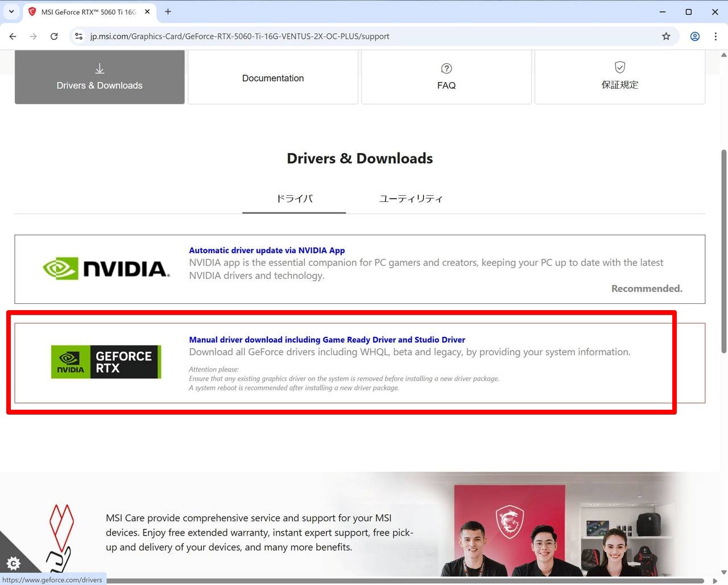
Task: Go back with the browser back arrow
Action: [13, 36]
